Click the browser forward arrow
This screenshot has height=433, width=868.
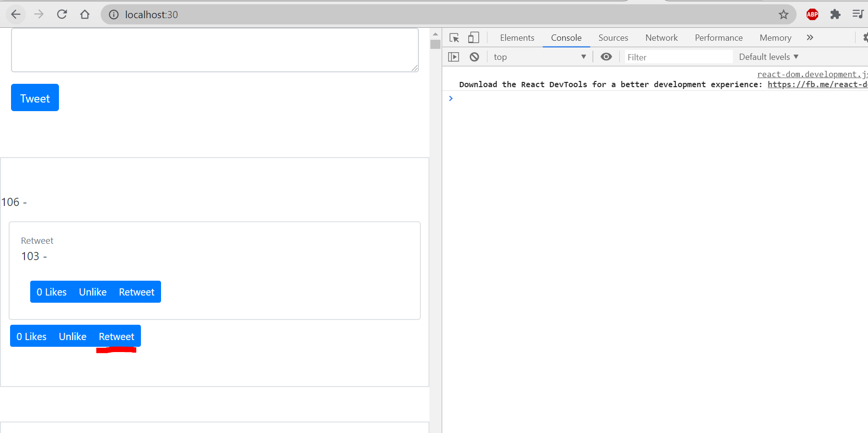pos(39,14)
